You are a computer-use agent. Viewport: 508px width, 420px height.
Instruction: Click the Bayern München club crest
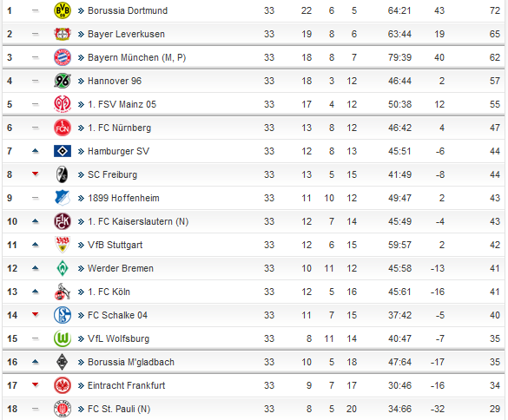pos(63,57)
